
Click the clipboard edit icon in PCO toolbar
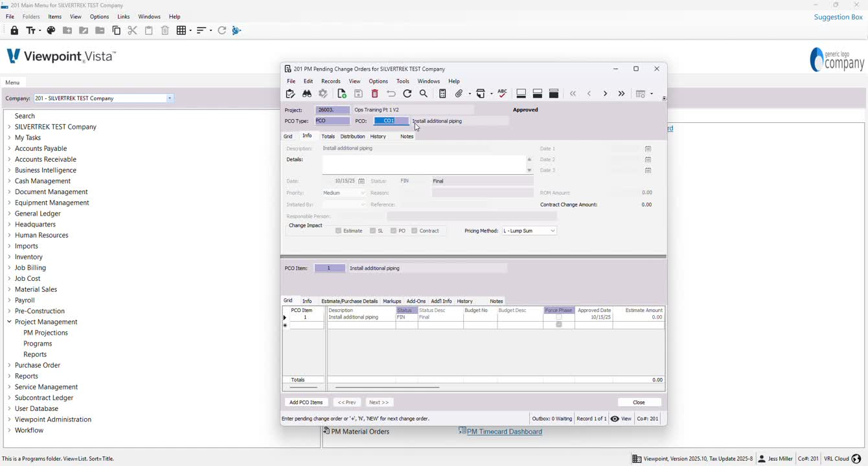(290, 94)
